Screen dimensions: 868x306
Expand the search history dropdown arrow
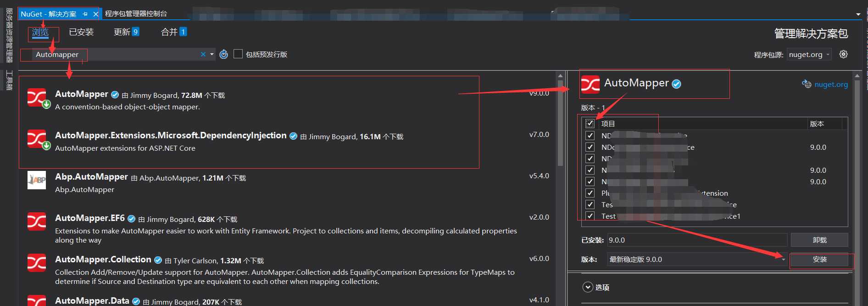click(212, 54)
